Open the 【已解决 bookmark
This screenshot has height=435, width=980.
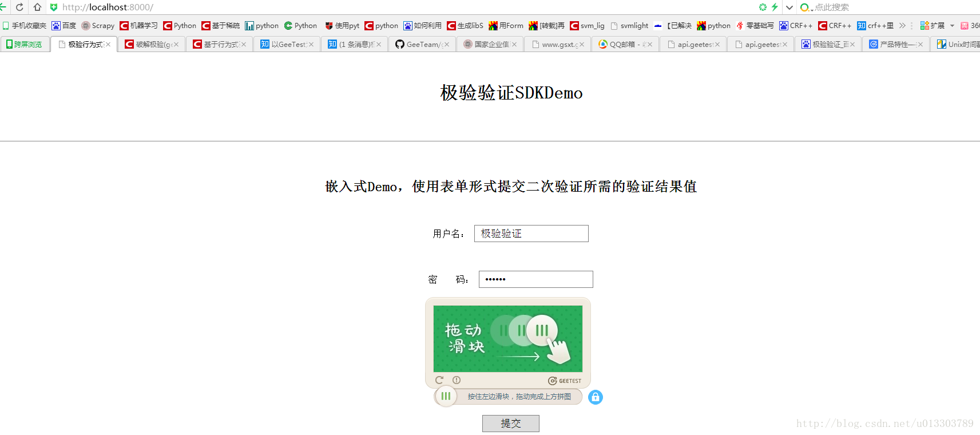coord(673,26)
